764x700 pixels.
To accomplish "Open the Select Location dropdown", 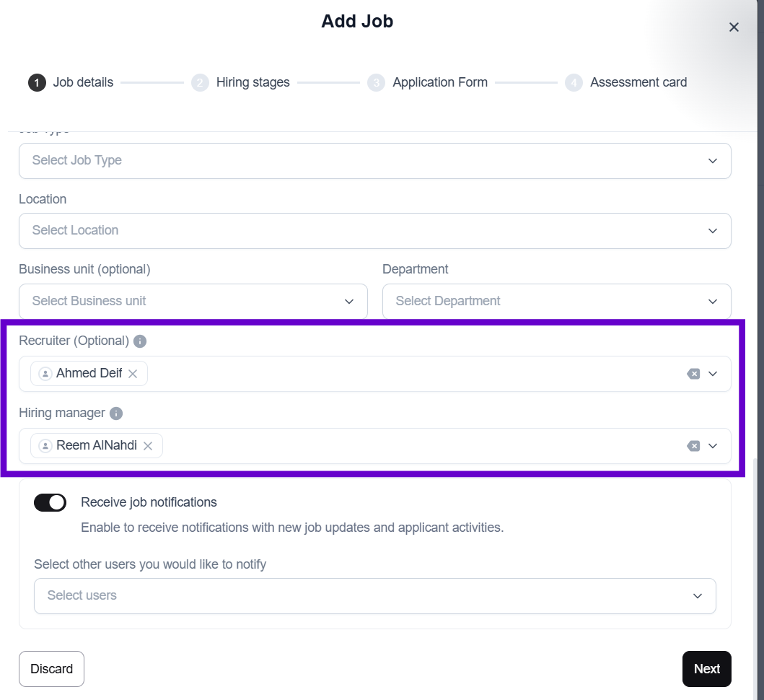I will click(374, 230).
